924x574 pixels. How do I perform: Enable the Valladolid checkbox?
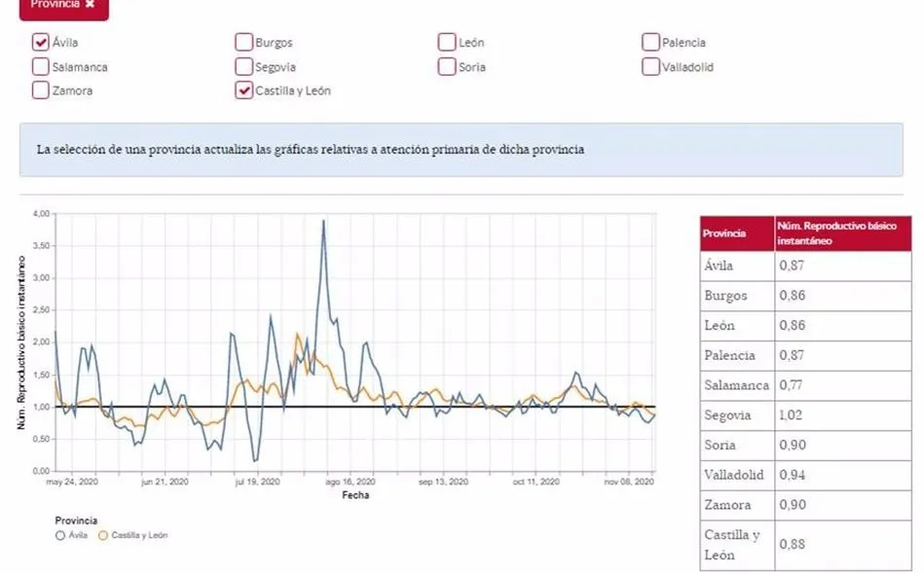pyautogui.click(x=649, y=66)
